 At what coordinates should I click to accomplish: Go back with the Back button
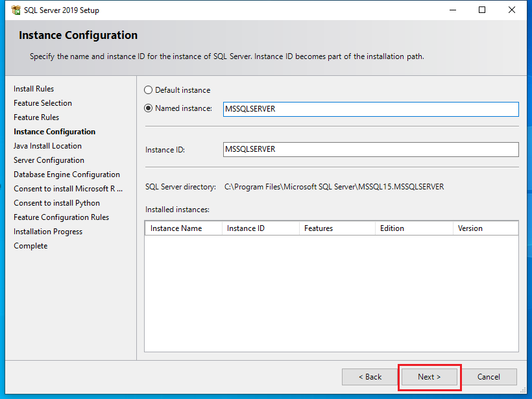pyautogui.click(x=370, y=377)
